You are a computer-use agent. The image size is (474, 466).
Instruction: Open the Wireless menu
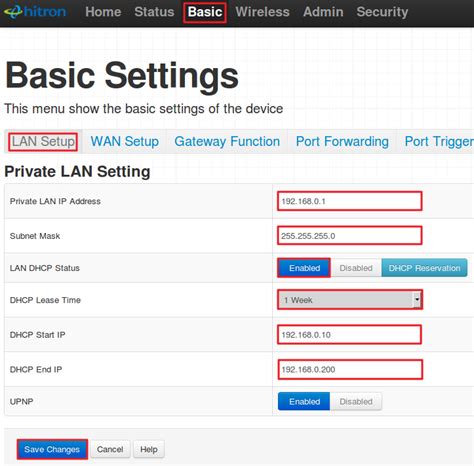point(262,12)
